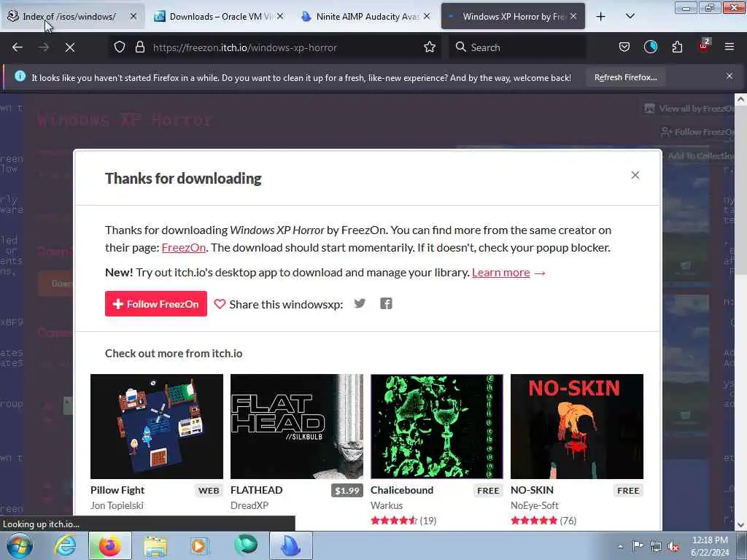This screenshot has height=560, width=747.
Task: Click the green globe taskbar icon
Action: (x=245, y=545)
